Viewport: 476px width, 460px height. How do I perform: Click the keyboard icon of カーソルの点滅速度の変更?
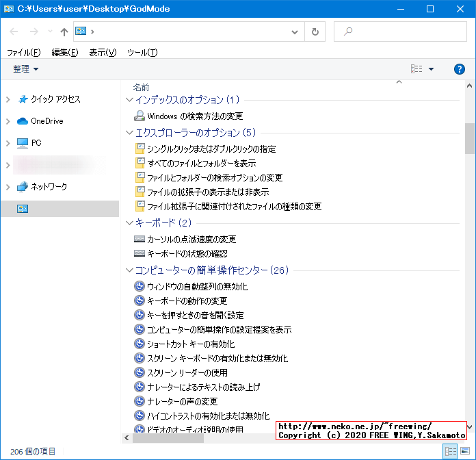tap(140, 239)
